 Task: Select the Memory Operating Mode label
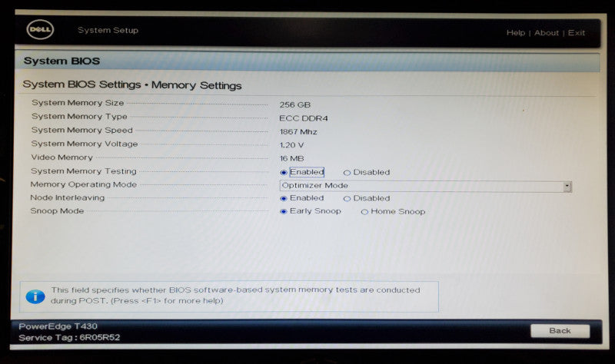(x=84, y=184)
